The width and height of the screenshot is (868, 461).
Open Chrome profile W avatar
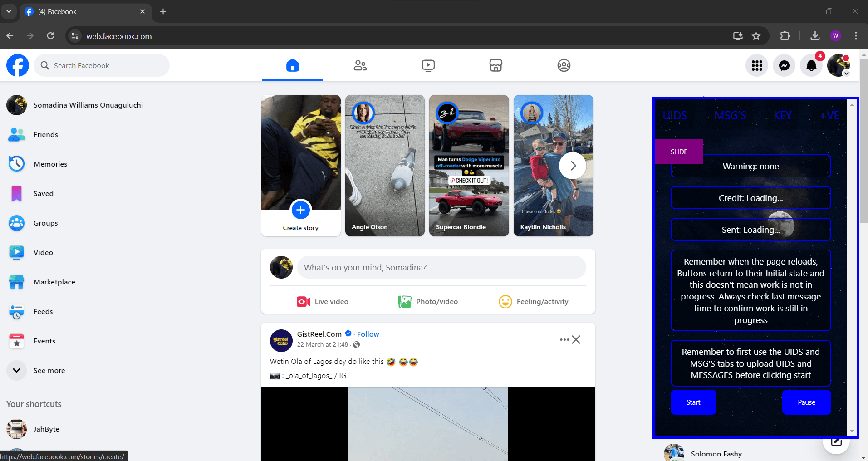(836, 36)
